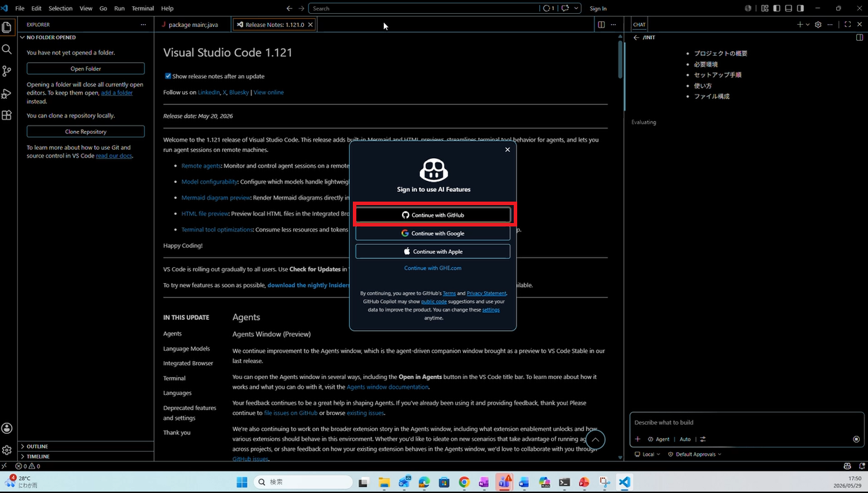
Task: Open the Run and Debug view
Action: pos(7,93)
